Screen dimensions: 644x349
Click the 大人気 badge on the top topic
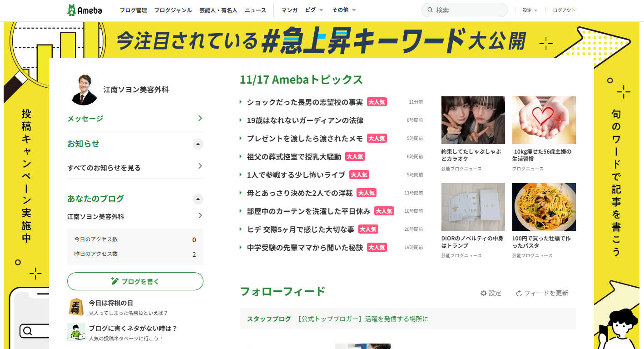coord(376,102)
